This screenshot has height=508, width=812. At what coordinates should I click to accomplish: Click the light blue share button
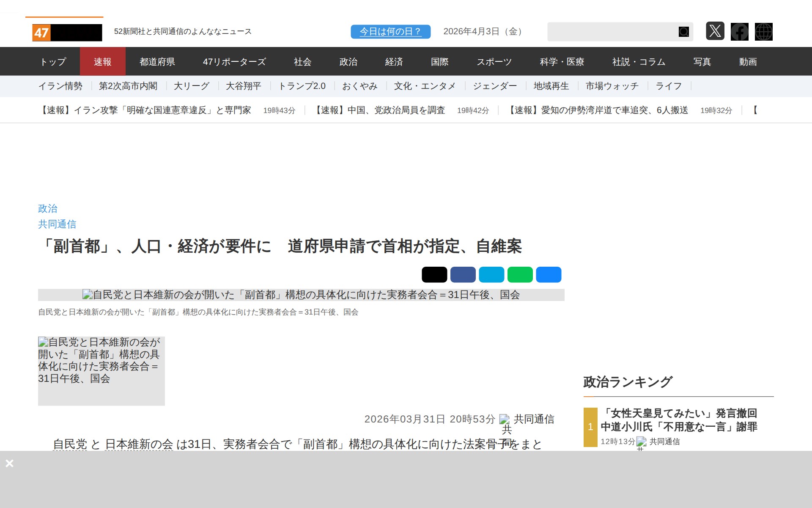click(x=491, y=275)
